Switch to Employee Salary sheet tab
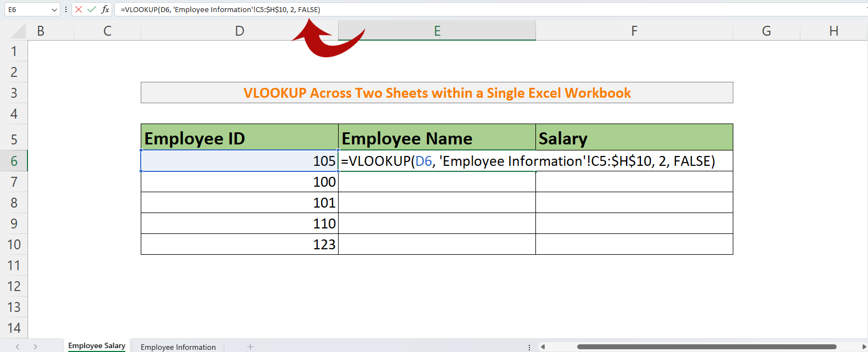 coord(97,345)
